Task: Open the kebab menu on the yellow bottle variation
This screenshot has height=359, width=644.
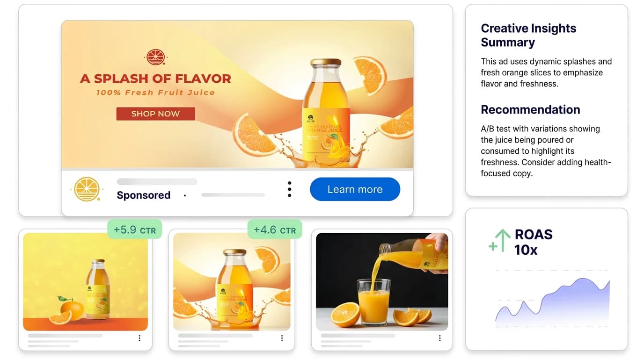Action: click(x=139, y=337)
